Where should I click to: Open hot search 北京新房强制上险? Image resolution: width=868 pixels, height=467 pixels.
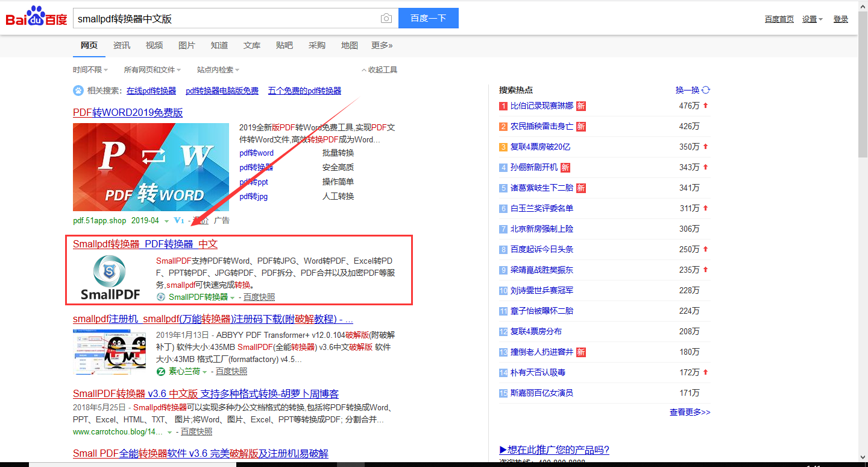tap(542, 229)
